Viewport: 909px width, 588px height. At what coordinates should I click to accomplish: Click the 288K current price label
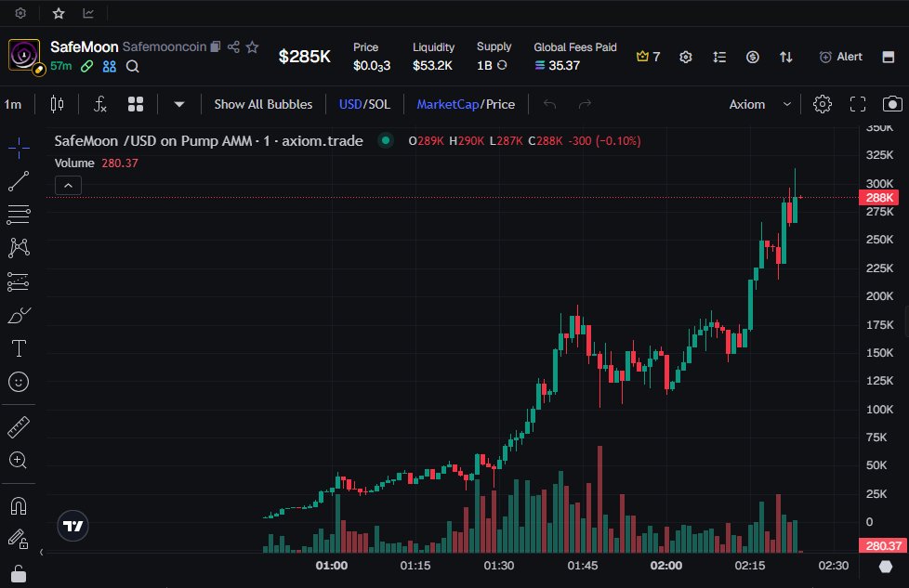pyautogui.click(x=879, y=198)
